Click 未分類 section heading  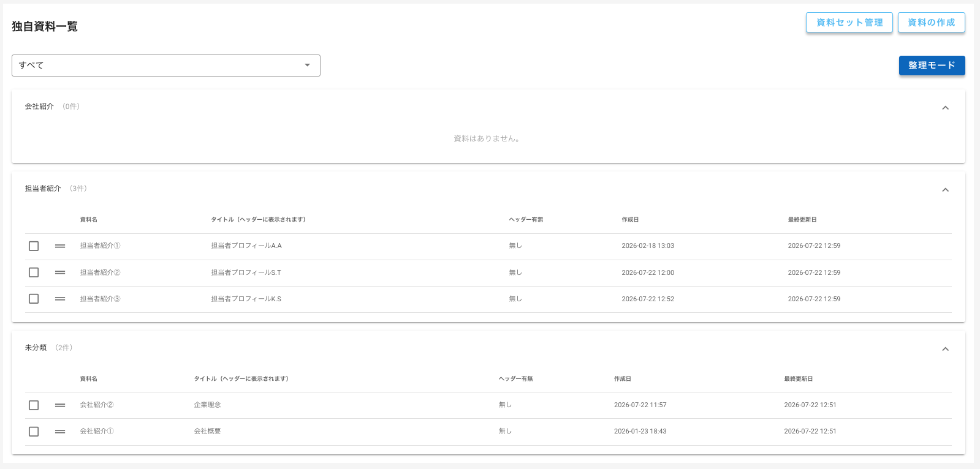click(36, 348)
